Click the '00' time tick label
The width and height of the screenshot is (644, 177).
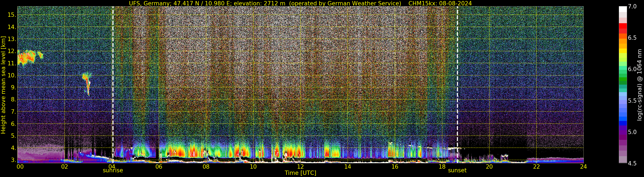point(20,167)
